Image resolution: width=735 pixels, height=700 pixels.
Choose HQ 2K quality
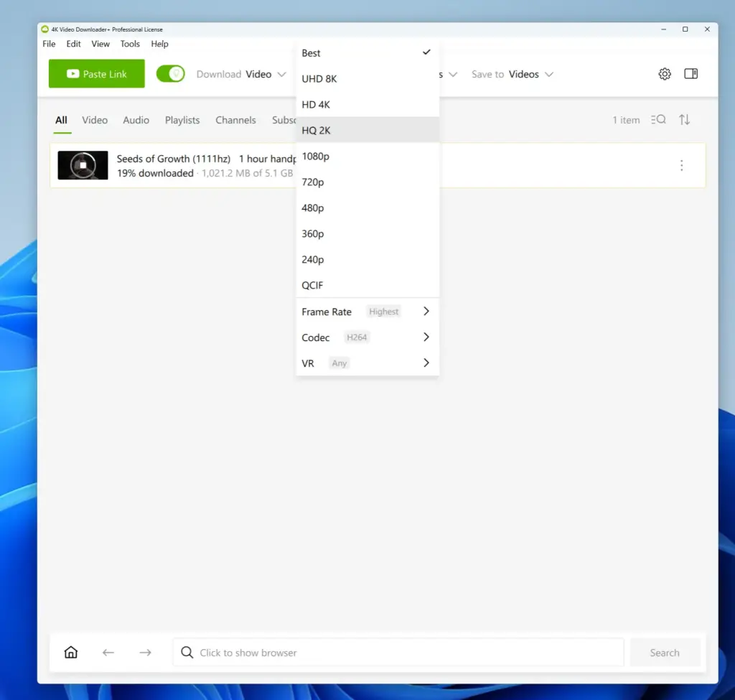point(368,131)
